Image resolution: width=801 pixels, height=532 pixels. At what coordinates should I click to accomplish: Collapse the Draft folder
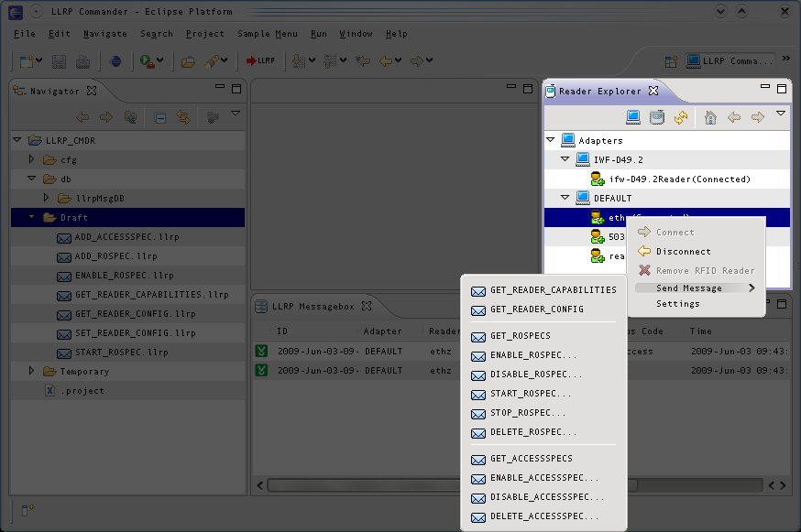point(31,217)
